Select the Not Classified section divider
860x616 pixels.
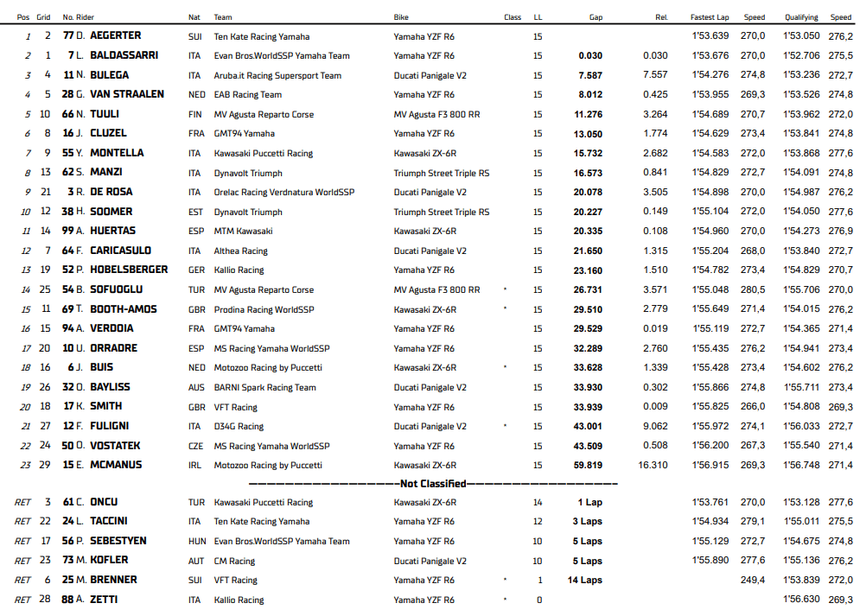coord(433,484)
